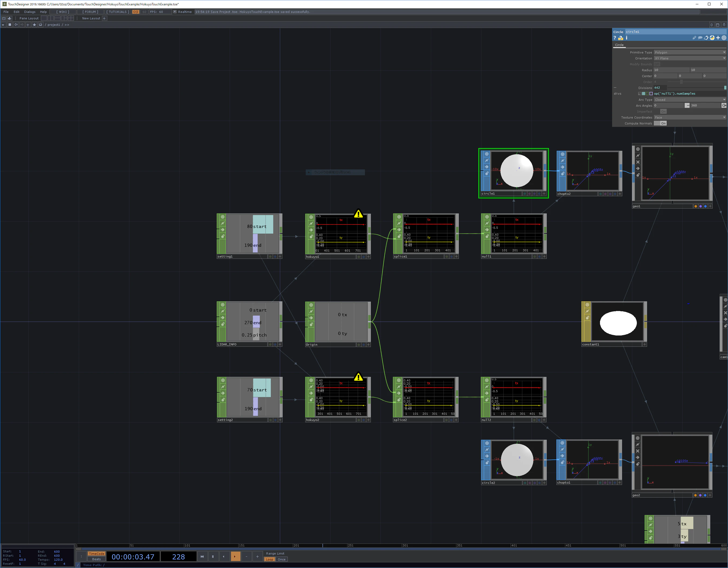Add a New Layout with the plus button

click(104, 18)
